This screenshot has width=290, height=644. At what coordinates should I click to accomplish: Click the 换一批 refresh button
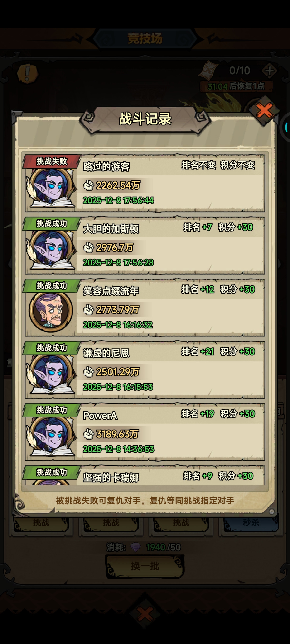145,566
